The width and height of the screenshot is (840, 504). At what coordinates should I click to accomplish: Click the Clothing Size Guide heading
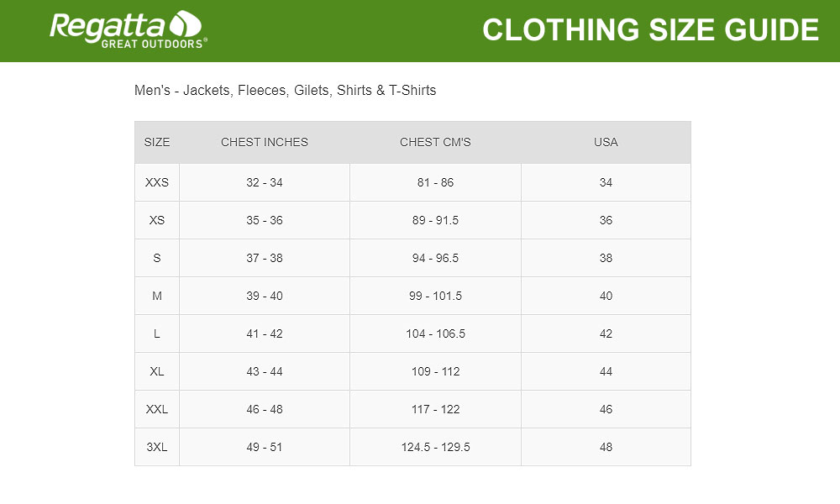pyautogui.click(x=650, y=30)
